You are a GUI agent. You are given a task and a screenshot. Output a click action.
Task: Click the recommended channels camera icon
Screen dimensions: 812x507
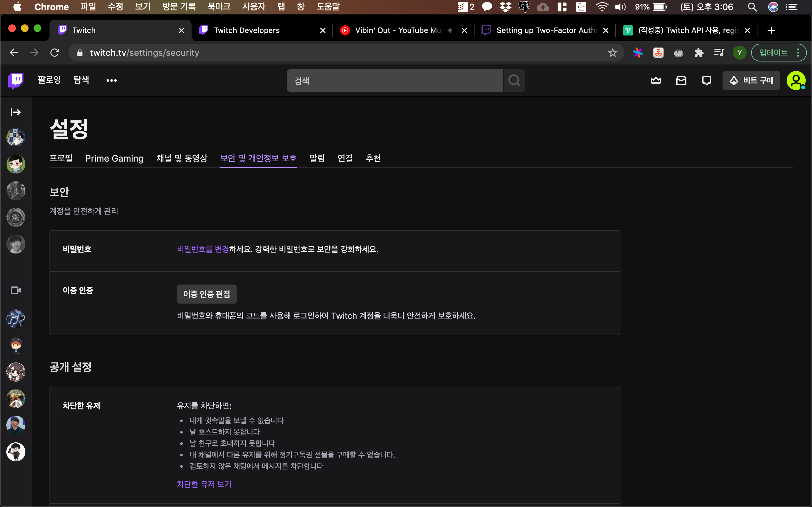pyautogui.click(x=16, y=290)
